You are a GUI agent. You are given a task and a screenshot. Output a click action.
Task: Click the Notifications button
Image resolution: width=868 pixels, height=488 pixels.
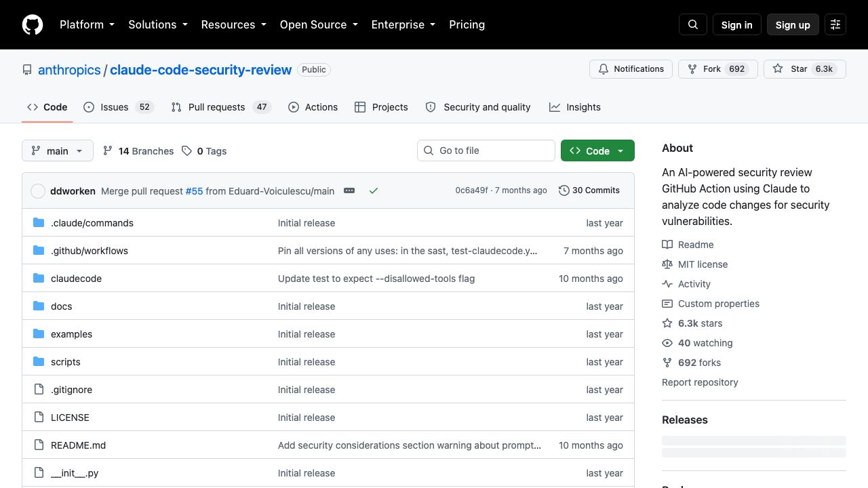point(631,69)
